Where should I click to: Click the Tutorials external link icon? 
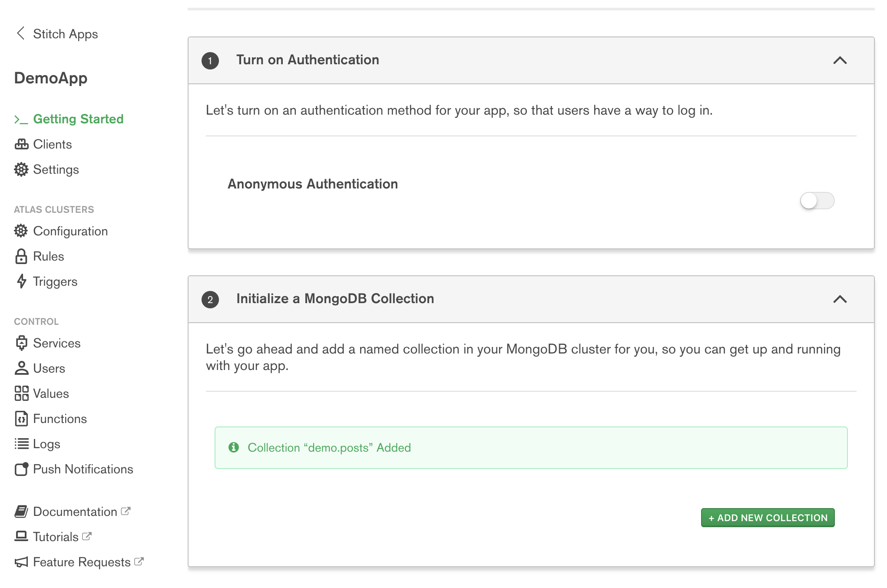click(x=87, y=536)
